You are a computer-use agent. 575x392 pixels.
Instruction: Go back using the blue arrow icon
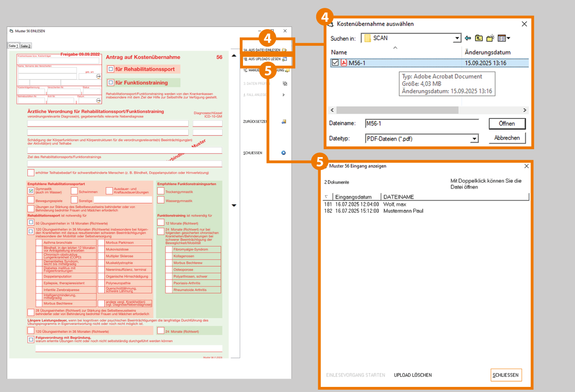(468, 38)
